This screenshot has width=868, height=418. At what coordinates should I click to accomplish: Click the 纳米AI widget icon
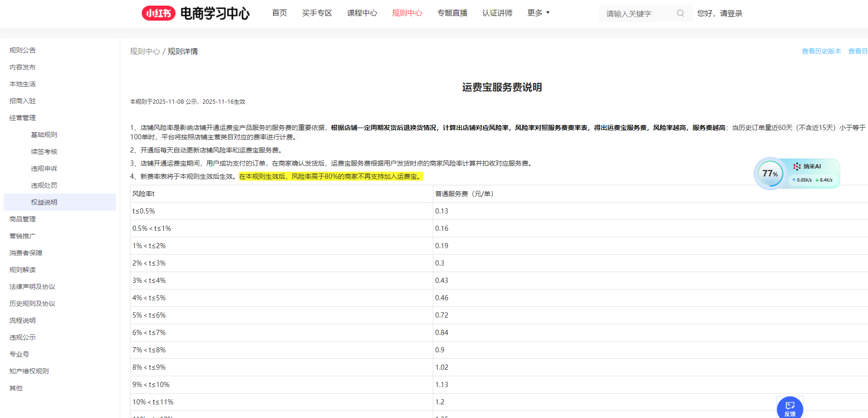[x=797, y=167]
